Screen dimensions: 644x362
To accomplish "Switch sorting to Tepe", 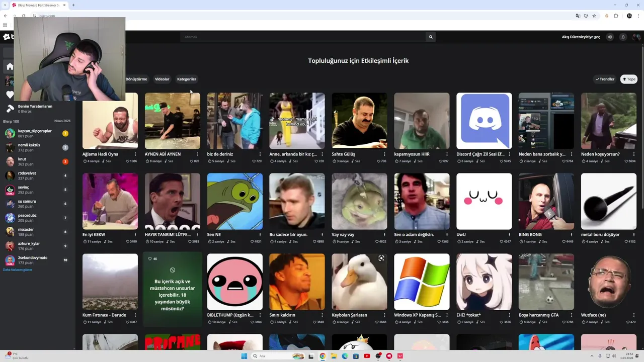I will 629,79.
